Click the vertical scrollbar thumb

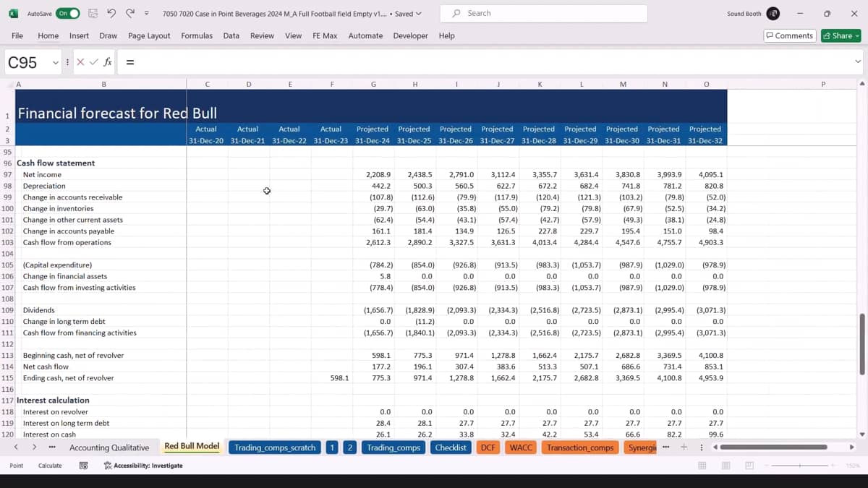click(x=861, y=344)
